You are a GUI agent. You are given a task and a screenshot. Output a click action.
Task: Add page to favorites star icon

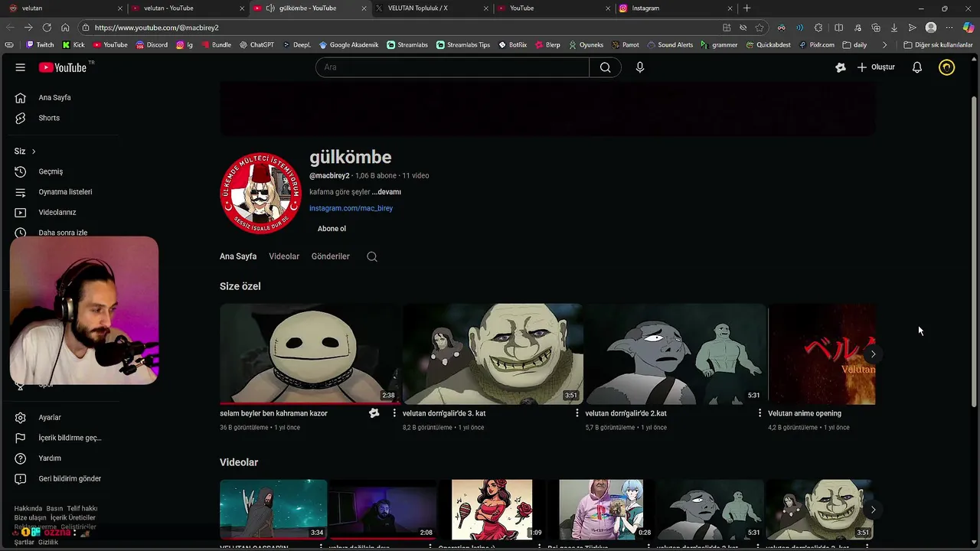tap(759, 28)
